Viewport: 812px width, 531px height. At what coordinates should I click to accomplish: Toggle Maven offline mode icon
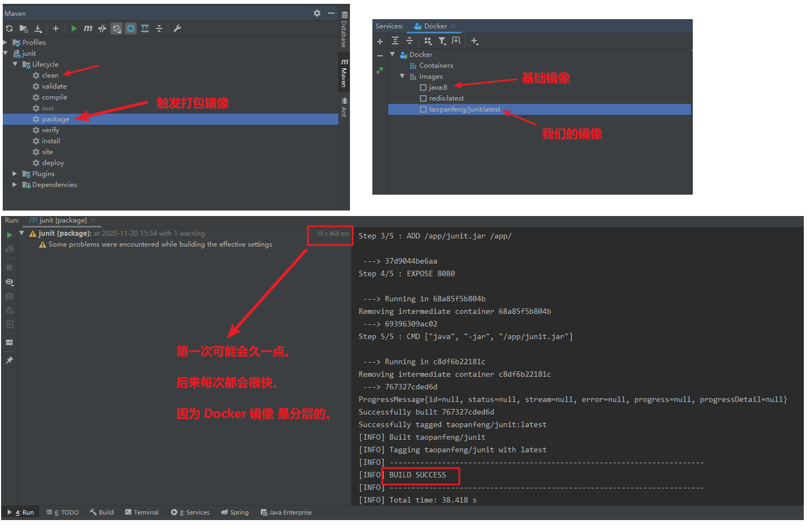coord(102,28)
